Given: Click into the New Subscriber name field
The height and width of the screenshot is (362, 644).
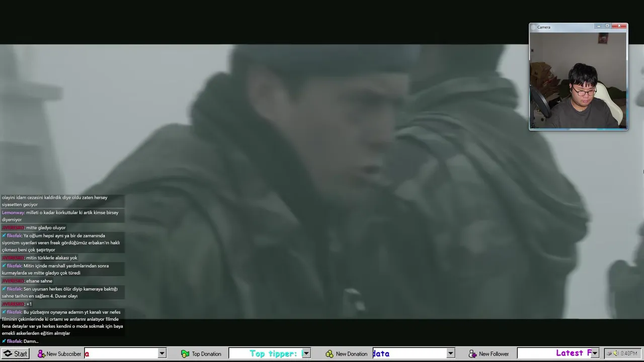Looking at the screenshot, I should 121,353.
